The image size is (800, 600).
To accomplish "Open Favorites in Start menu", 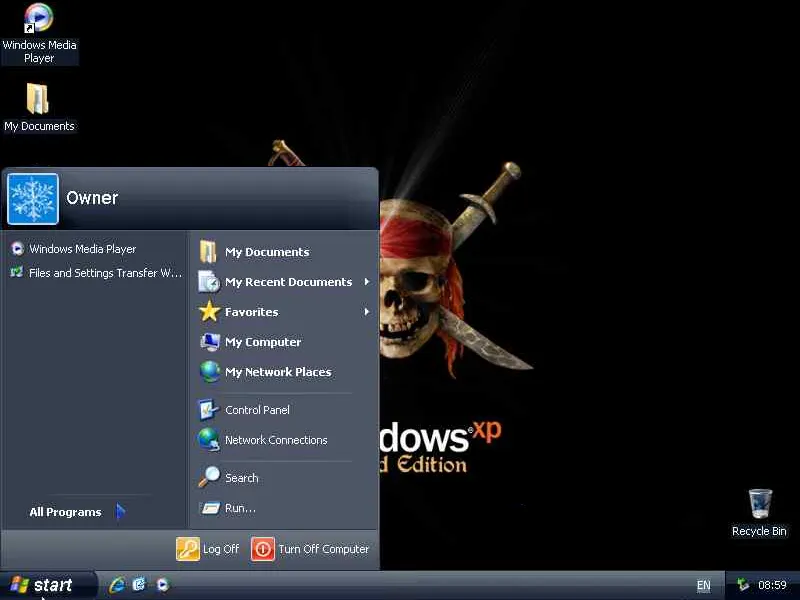I will (x=284, y=312).
